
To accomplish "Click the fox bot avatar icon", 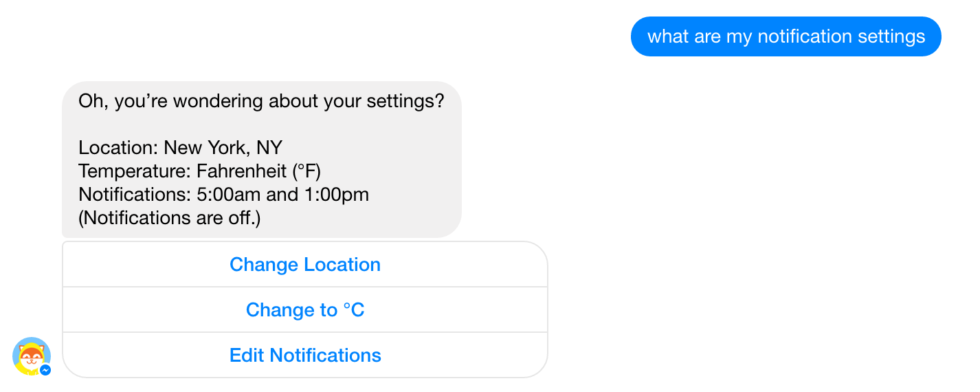I will [x=32, y=356].
